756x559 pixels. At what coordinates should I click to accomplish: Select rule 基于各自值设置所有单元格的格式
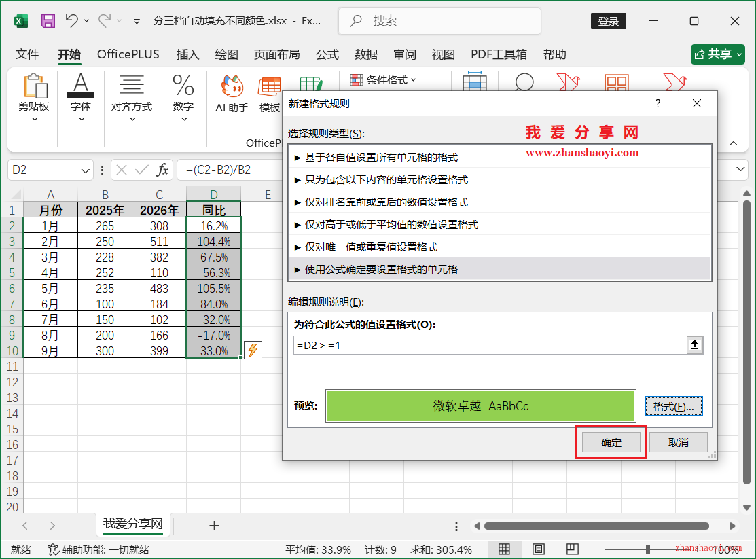(x=499, y=157)
